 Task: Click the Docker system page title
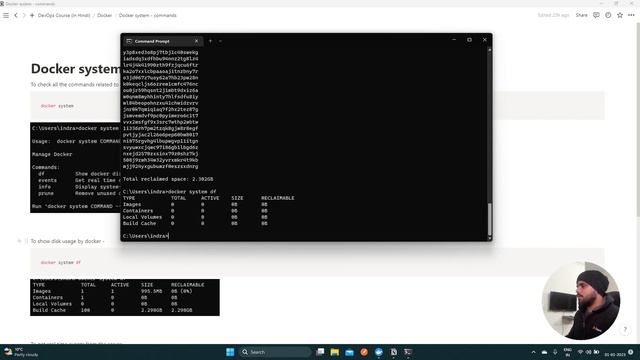click(x=76, y=69)
